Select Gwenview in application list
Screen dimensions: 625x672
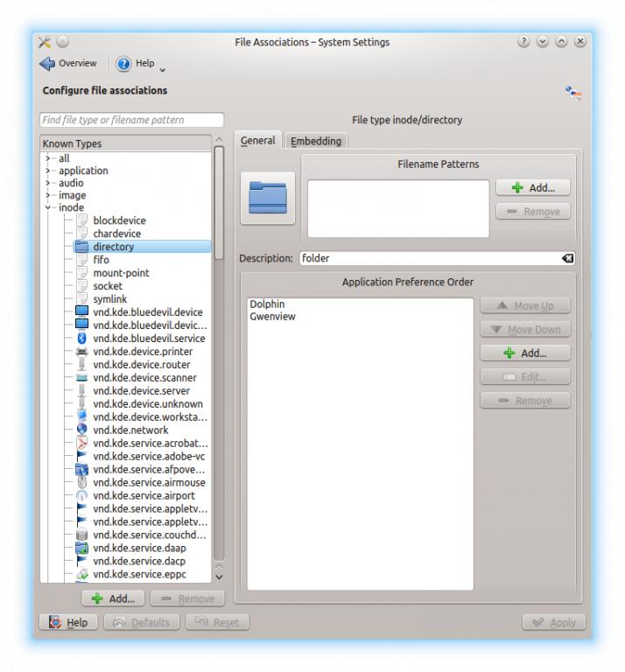tap(272, 316)
